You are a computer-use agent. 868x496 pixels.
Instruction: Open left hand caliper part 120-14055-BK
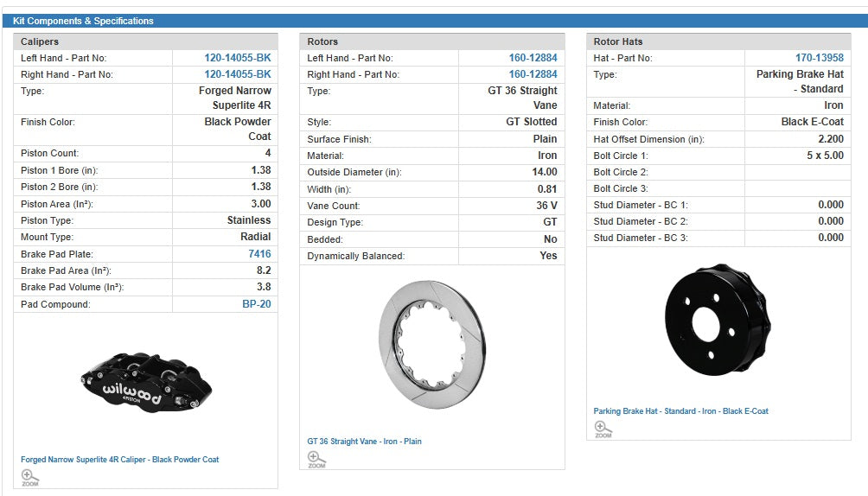[237, 58]
